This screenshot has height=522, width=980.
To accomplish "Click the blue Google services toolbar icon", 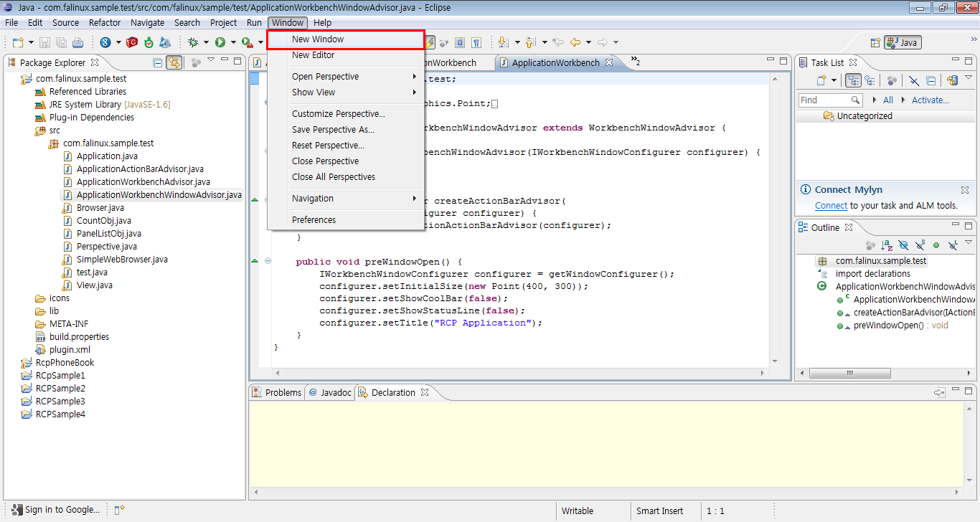I will tap(105, 42).
